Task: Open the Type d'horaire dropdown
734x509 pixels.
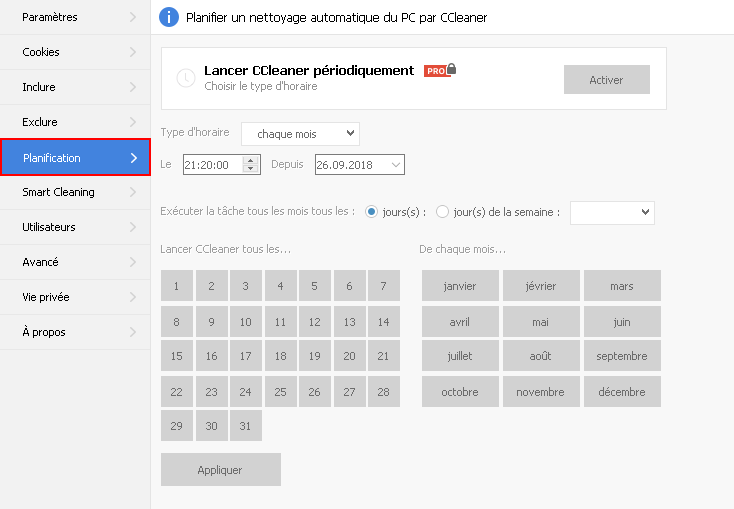Action: (x=300, y=134)
